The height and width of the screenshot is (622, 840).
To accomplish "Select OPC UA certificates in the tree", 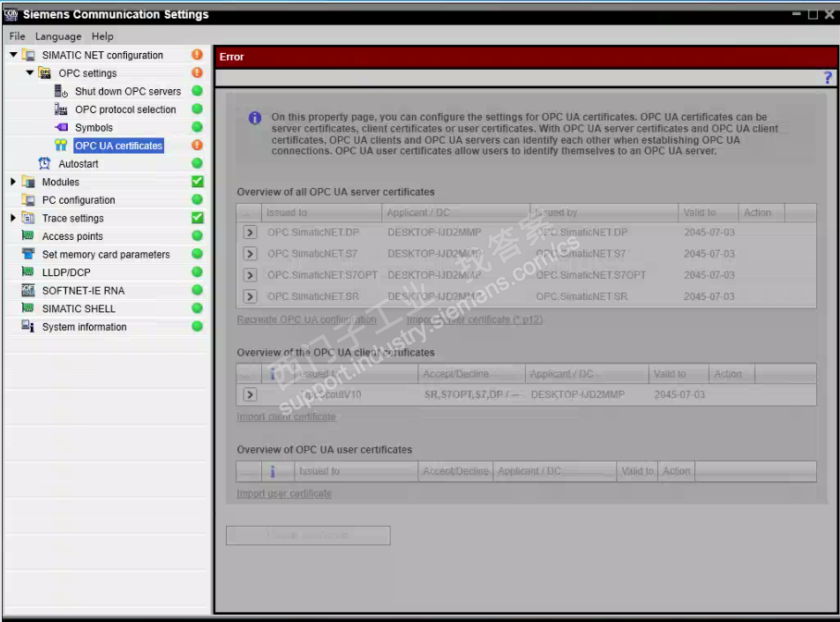I will pos(118,146).
